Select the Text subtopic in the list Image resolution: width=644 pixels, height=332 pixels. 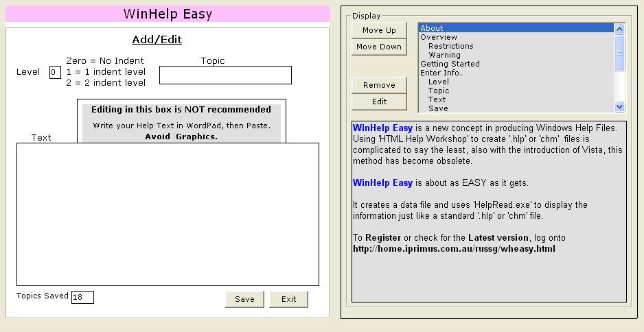[516, 99]
